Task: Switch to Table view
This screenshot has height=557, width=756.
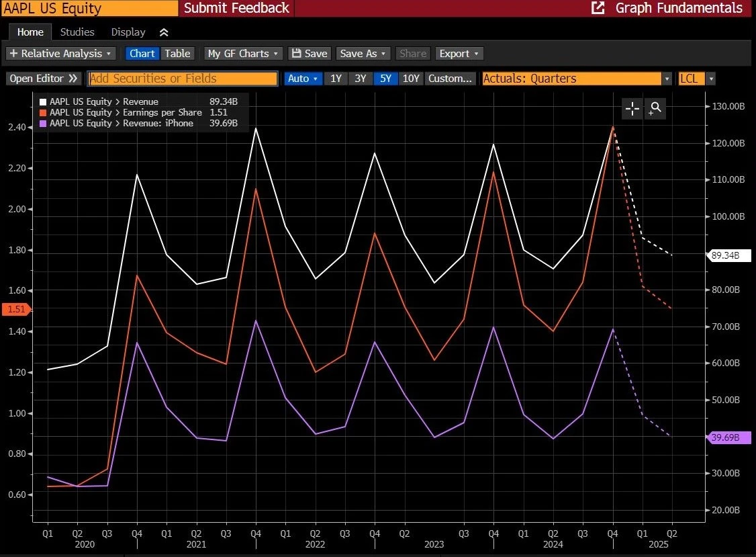Action: pyautogui.click(x=177, y=54)
